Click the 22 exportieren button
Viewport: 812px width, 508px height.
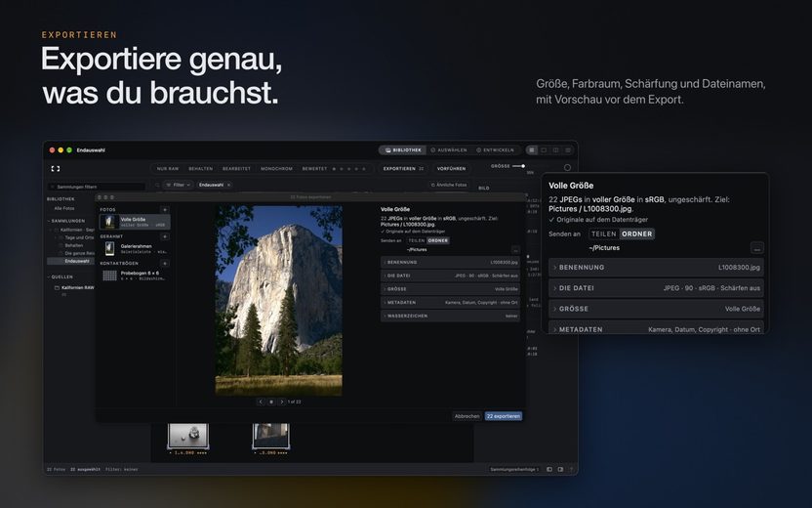coord(504,416)
